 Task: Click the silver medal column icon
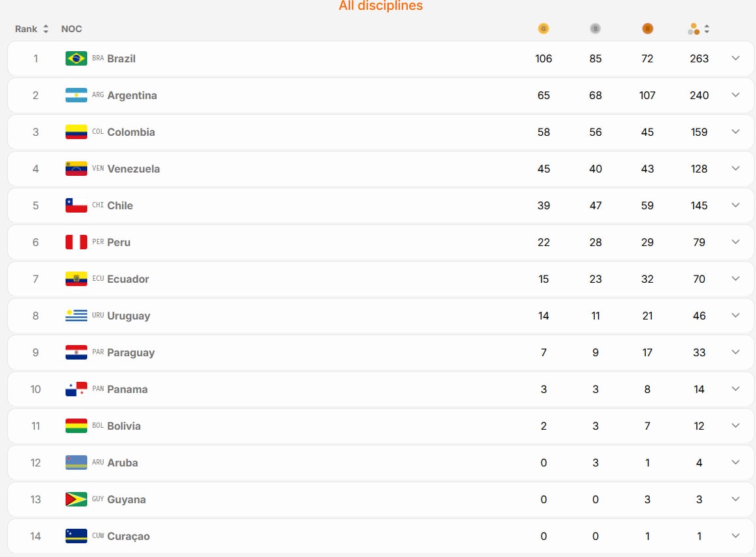tap(595, 29)
